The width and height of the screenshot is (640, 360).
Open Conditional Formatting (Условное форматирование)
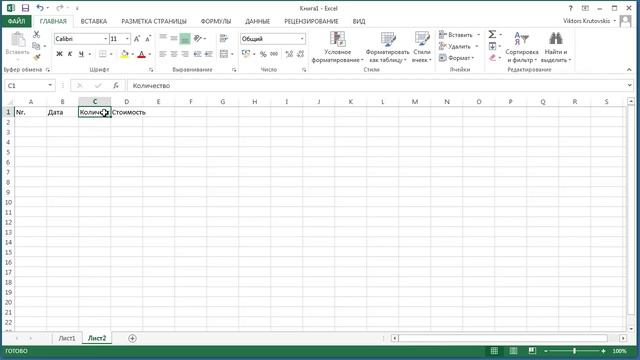coord(338,47)
